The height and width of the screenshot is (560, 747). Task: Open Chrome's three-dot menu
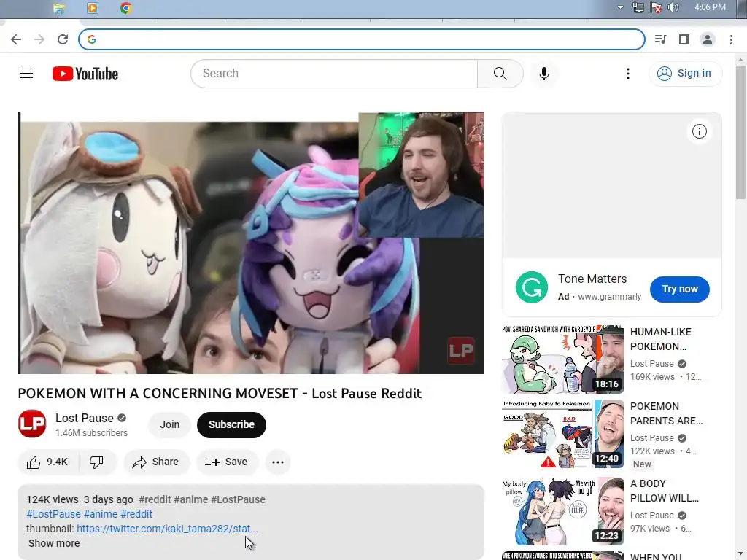[731, 39]
